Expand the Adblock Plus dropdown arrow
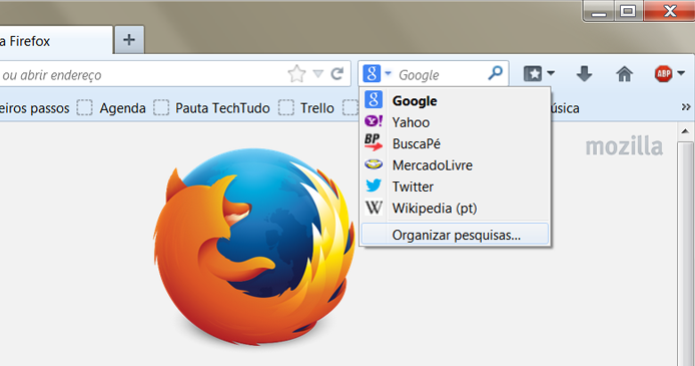695x366 pixels. click(x=681, y=73)
